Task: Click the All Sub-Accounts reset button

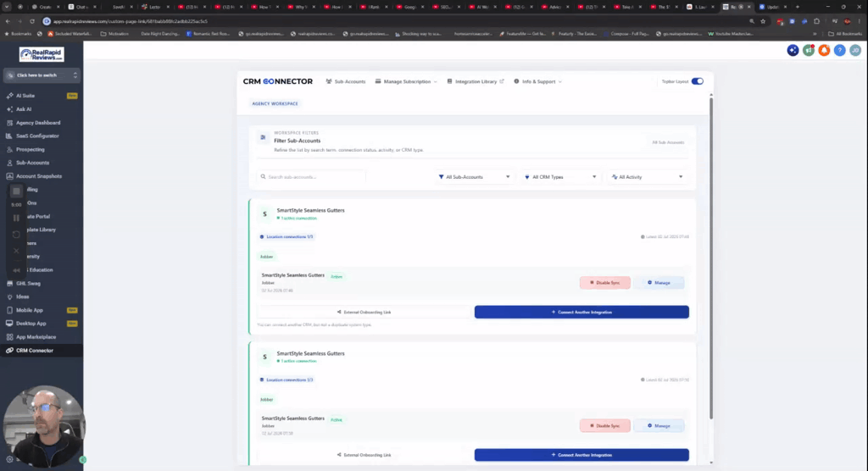Action: (x=668, y=142)
